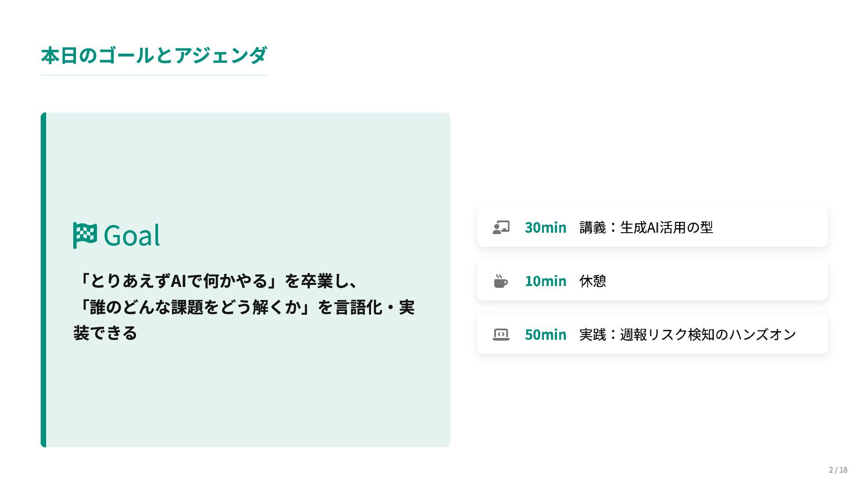Click the '50min' time label
Screen dimensions: 868x488
[x=545, y=335]
